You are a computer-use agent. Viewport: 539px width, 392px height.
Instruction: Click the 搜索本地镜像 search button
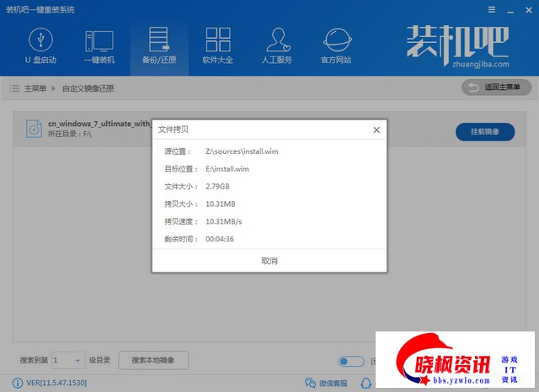click(x=153, y=360)
